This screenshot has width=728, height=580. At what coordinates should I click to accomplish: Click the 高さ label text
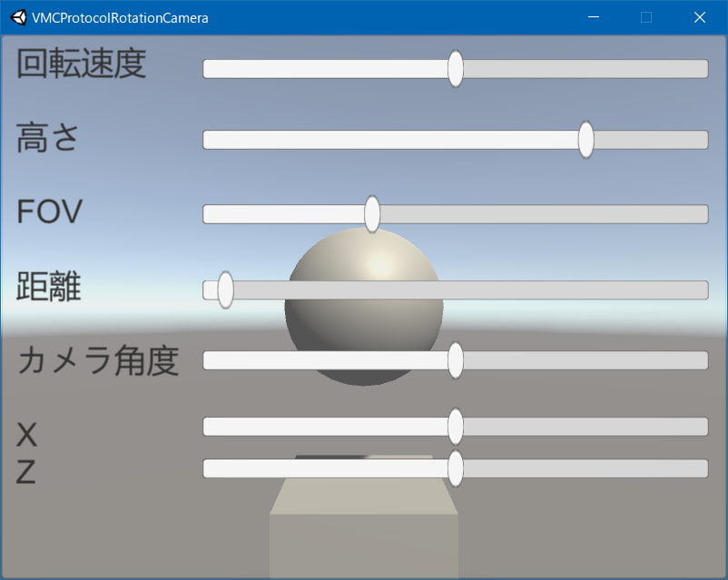[45, 137]
